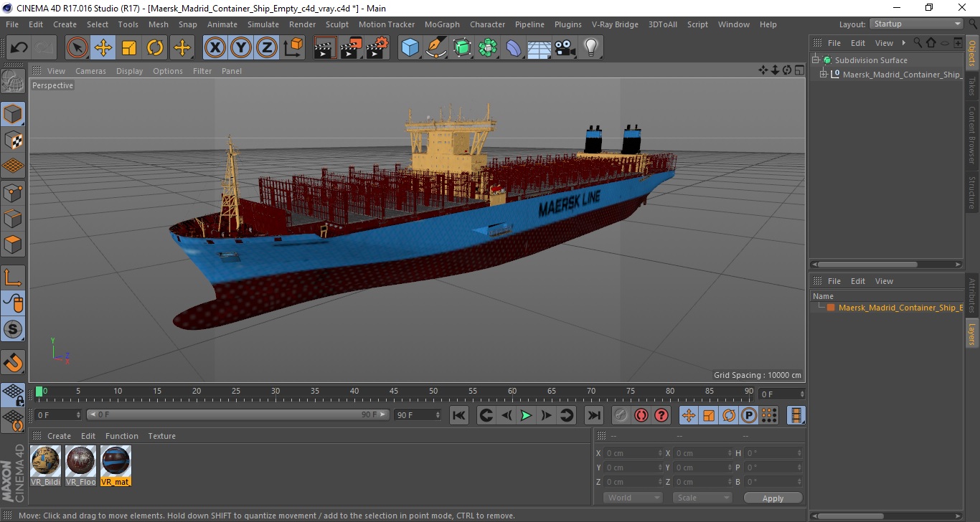Open the MoGraph menu
Image resolution: width=980 pixels, height=522 pixels.
tap(442, 24)
